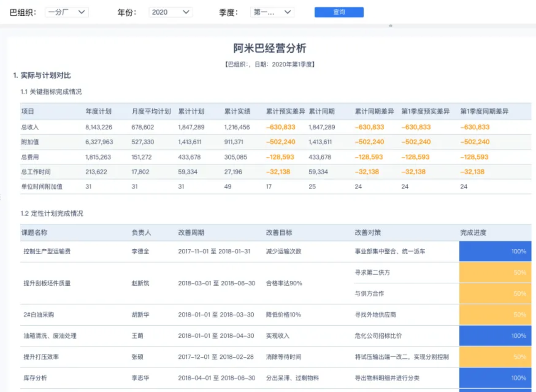
Task: Click the orange -128,593 value in 总费用 row
Action: [279, 157]
